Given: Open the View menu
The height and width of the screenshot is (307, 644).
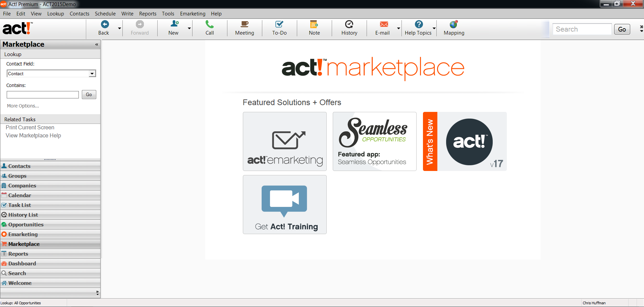Looking at the screenshot, I should click(36, 14).
